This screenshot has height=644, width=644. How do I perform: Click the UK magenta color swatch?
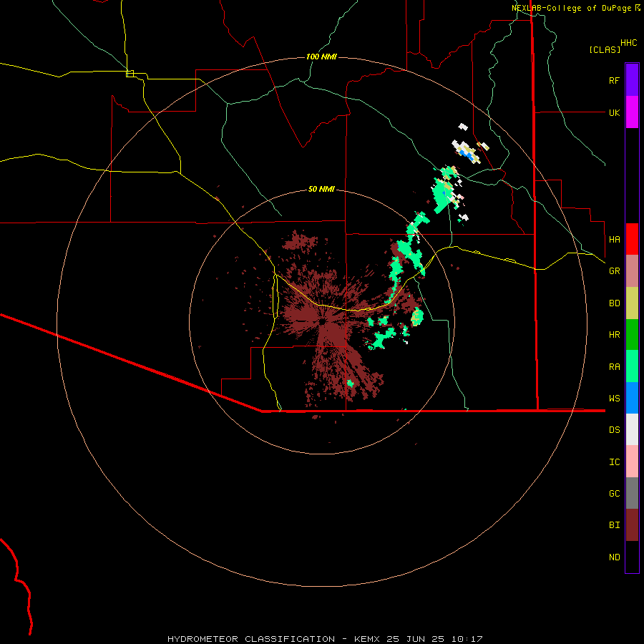632,112
